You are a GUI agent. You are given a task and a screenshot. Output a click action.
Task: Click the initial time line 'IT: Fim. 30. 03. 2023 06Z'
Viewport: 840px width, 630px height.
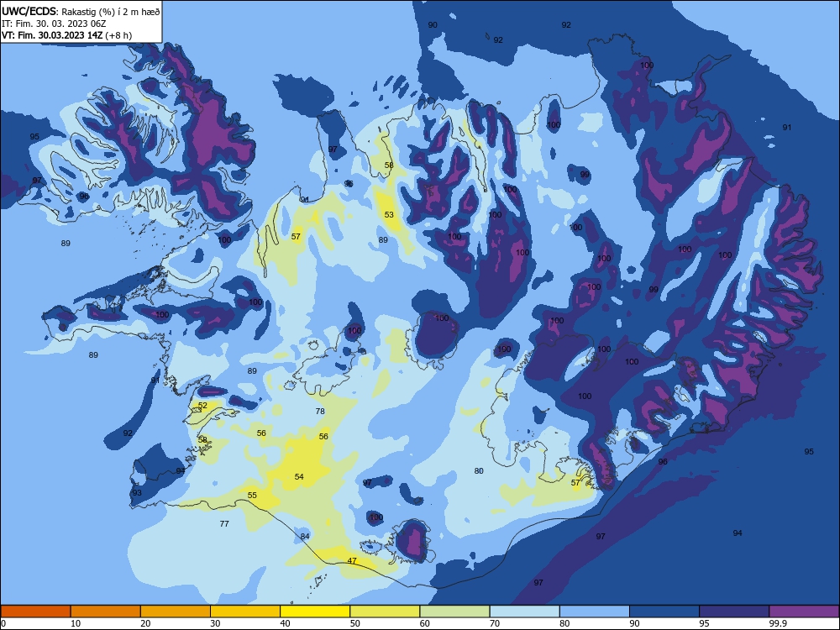(54, 24)
